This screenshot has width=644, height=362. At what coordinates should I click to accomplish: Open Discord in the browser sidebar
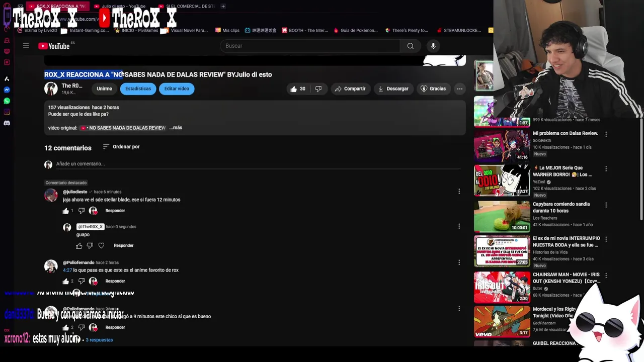coord(7,123)
